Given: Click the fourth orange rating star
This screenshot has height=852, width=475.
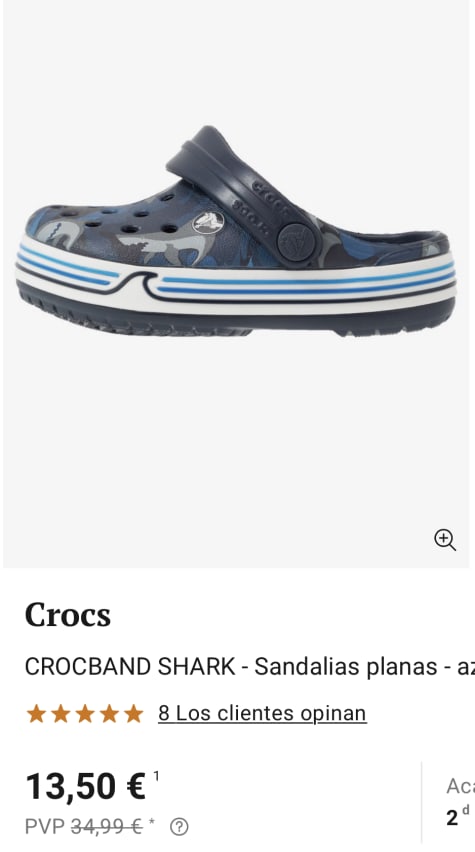Looking at the screenshot, I should (109, 713).
